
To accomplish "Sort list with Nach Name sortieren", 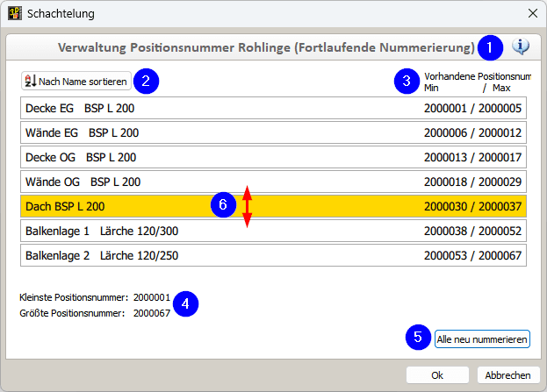I will 76,82.
